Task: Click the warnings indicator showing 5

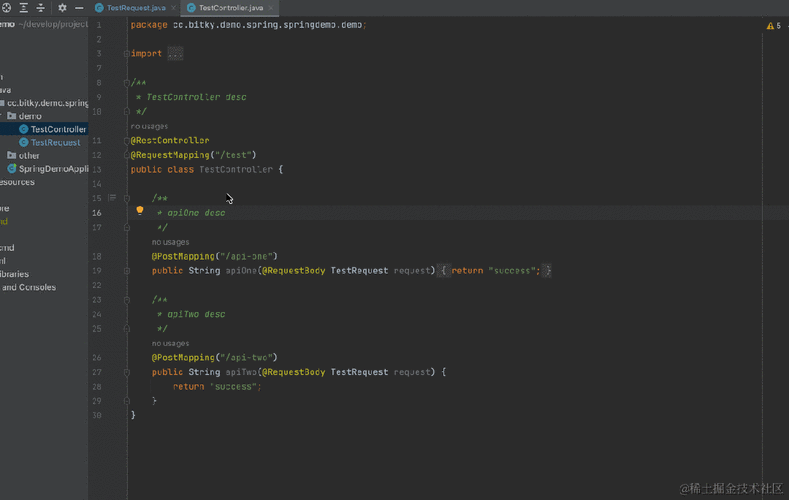Action: (x=774, y=26)
